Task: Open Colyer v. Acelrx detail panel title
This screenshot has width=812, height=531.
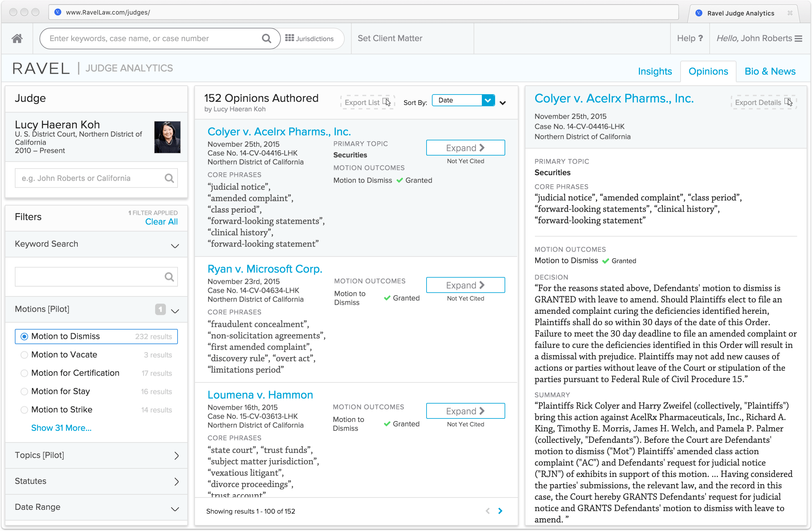Action: (x=614, y=98)
